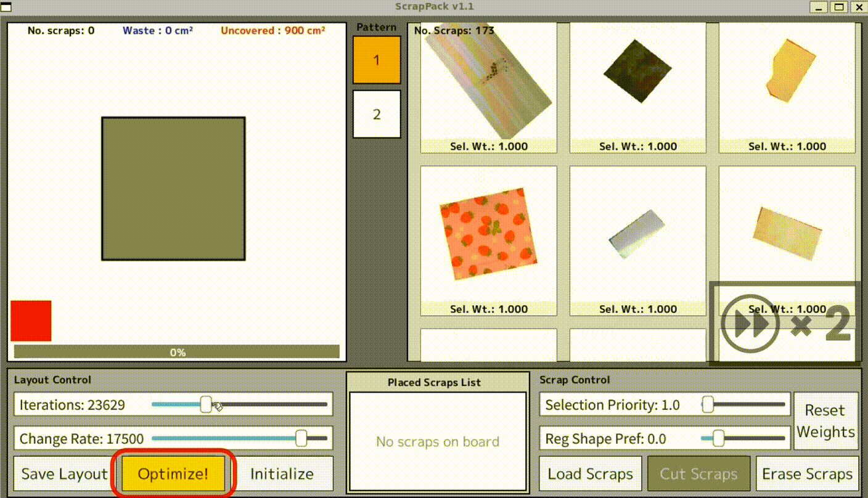Viewport: 868px width, 498px height.
Task: Select Pattern 1 tile
Action: (377, 60)
